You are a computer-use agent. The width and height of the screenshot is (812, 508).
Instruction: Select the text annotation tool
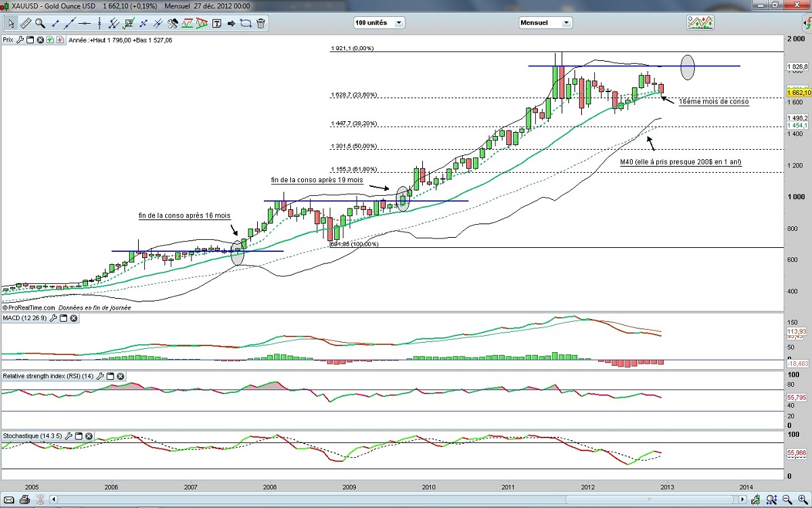217,23
